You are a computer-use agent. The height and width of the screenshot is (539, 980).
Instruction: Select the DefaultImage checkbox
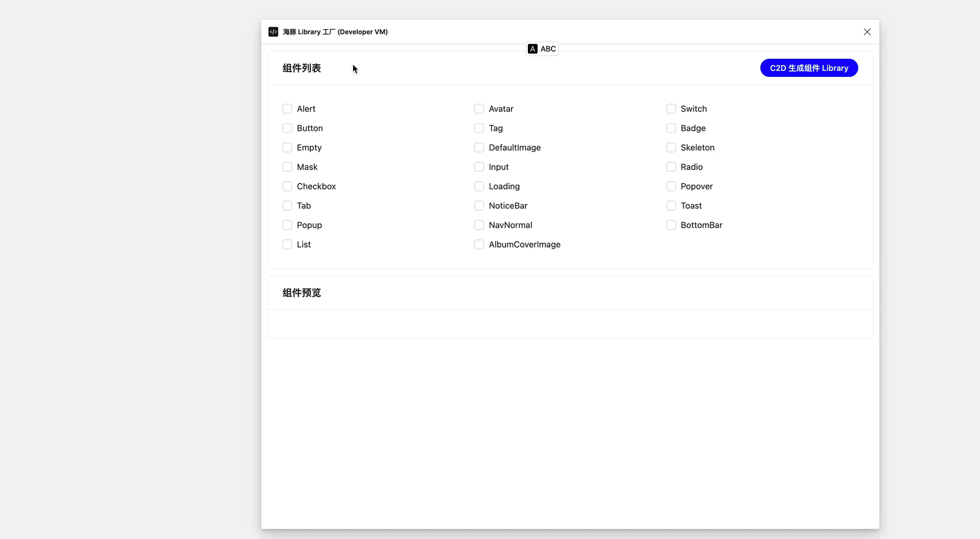point(479,148)
